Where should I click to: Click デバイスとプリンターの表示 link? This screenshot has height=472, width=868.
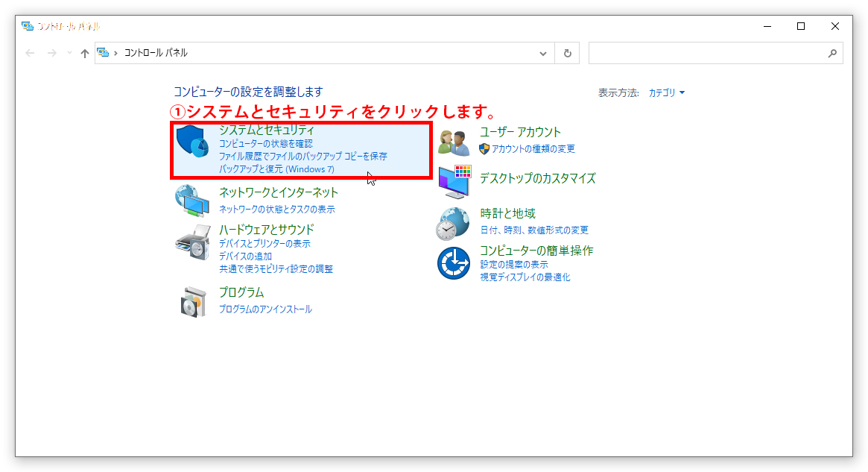click(264, 243)
